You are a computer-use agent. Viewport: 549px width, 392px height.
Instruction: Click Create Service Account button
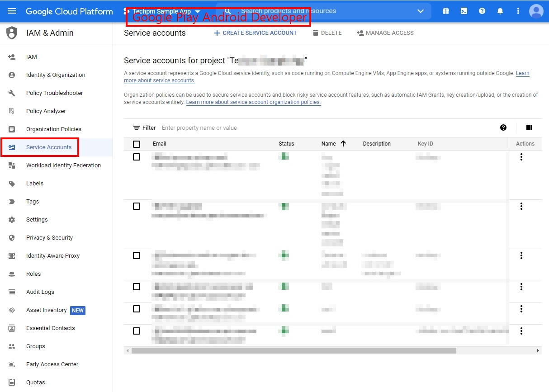pos(256,33)
